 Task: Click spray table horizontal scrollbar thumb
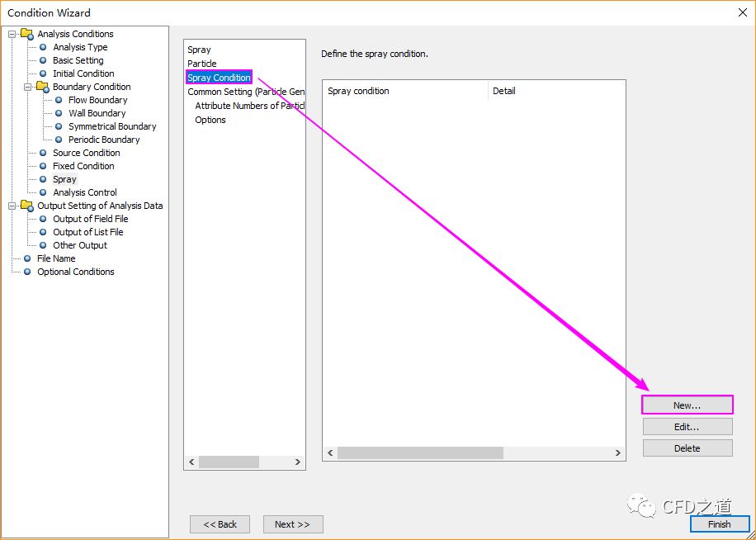click(x=420, y=452)
